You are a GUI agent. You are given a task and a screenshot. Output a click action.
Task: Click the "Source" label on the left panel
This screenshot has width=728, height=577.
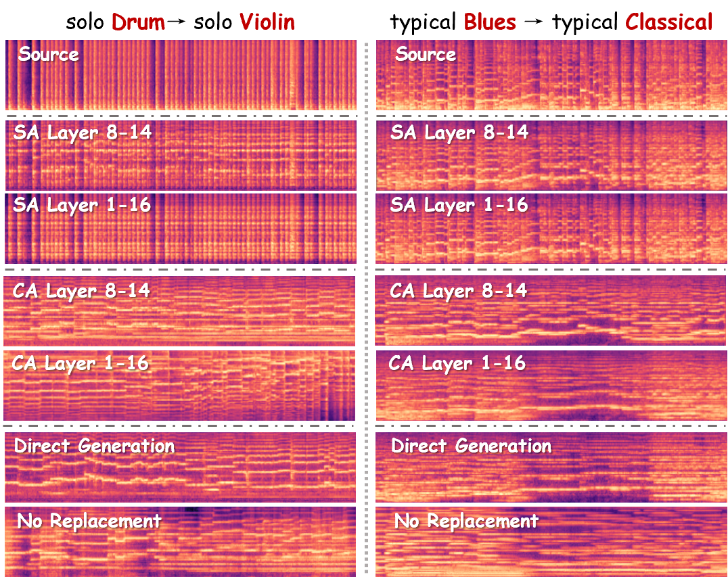[48, 54]
